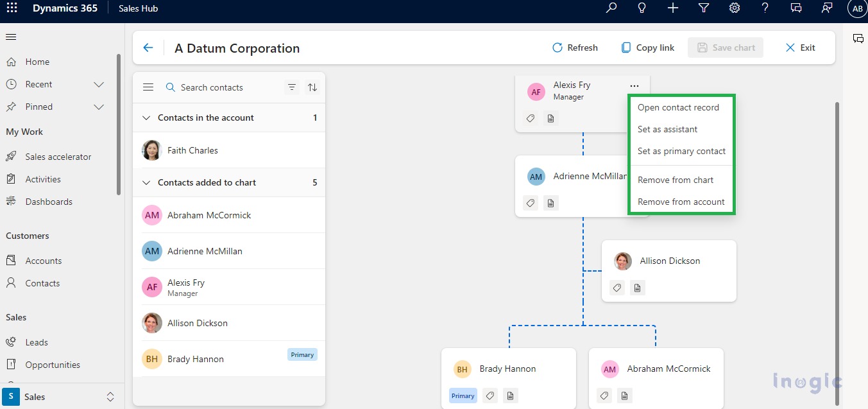Click tag icon on Adrienne McMillan card
Viewport: 868px width, 409px height.
pyautogui.click(x=531, y=203)
